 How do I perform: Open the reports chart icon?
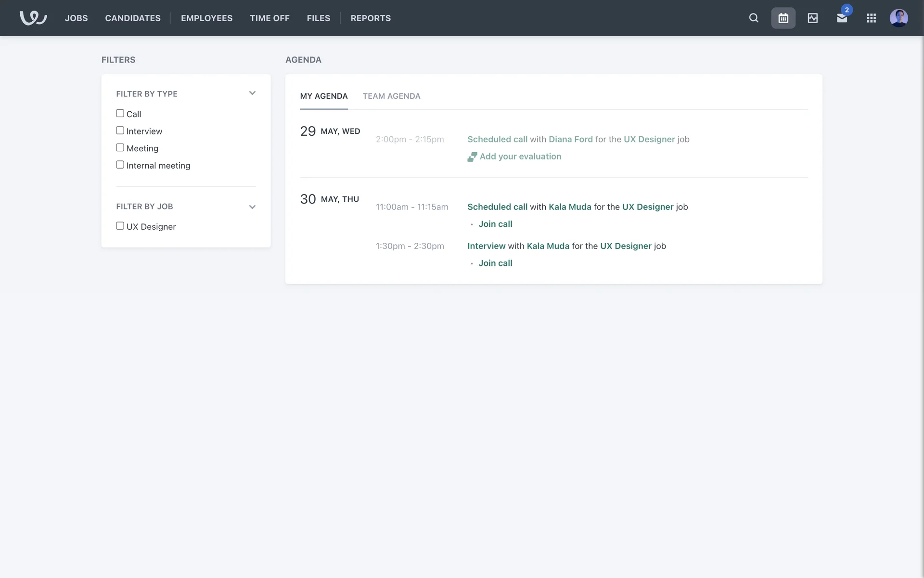pos(812,18)
